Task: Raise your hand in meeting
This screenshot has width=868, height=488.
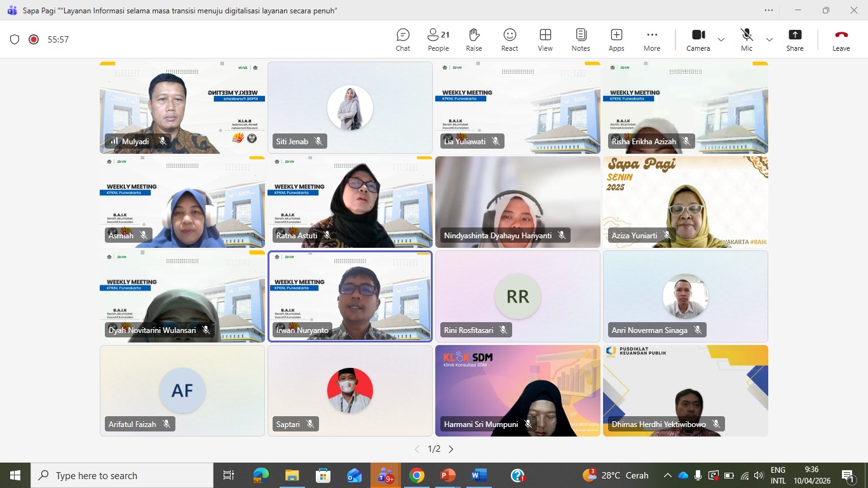Action: (473, 39)
